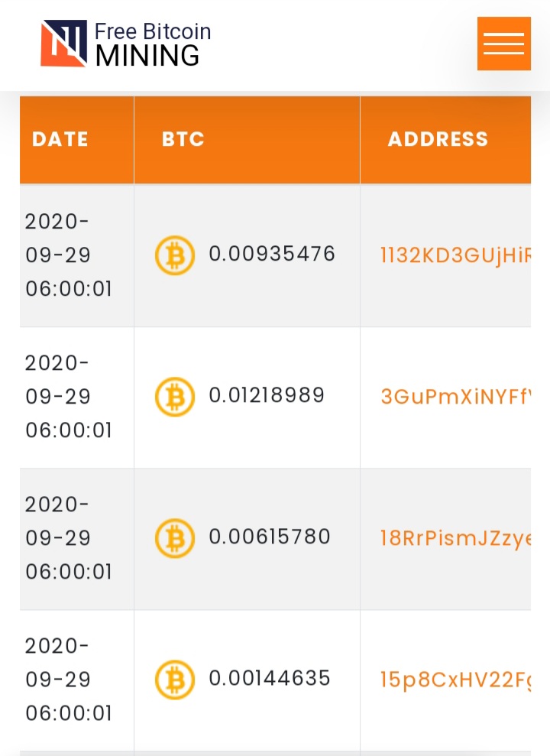Select the amount 0.00144635

tap(270, 678)
